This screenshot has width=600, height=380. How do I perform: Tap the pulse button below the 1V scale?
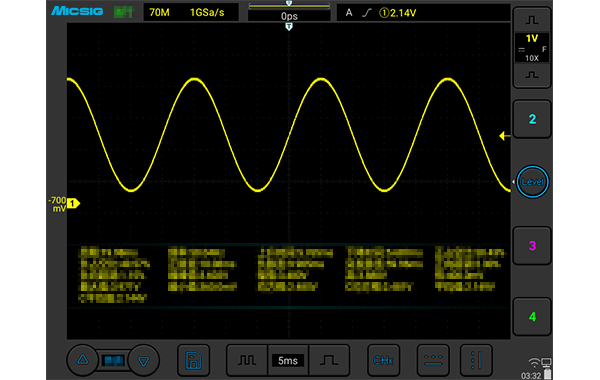pos(532,75)
